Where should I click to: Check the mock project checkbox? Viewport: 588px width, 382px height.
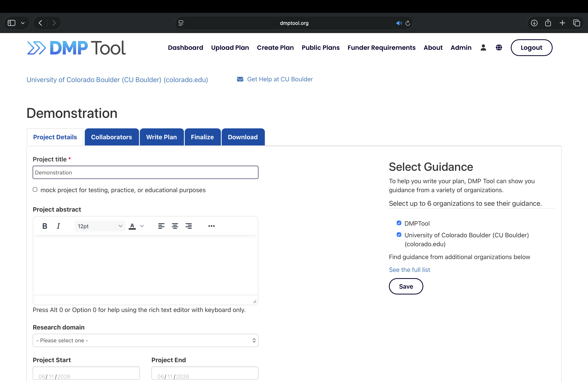pyautogui.click(x=35, y=189)
